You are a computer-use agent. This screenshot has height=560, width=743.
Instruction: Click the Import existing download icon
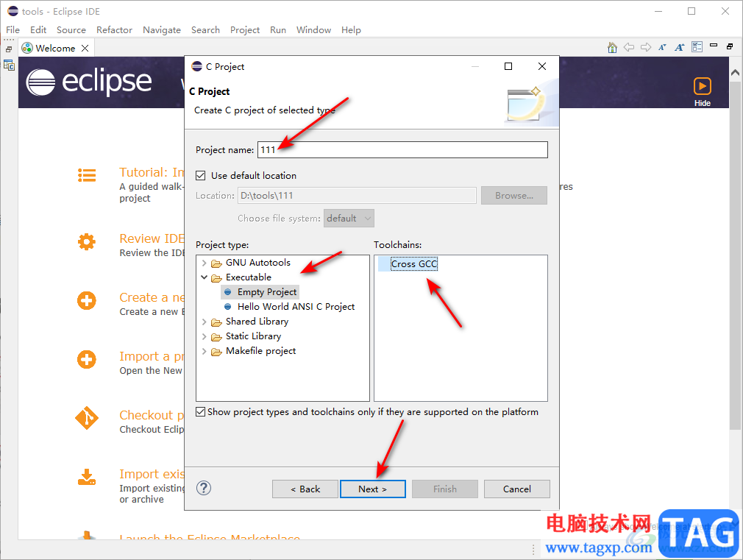(87, 477)
